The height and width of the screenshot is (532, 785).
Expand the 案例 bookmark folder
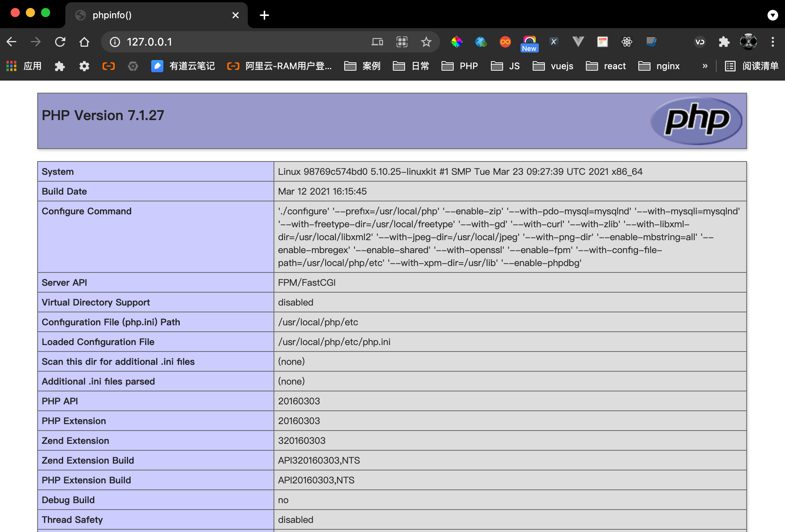pos(362,66)
